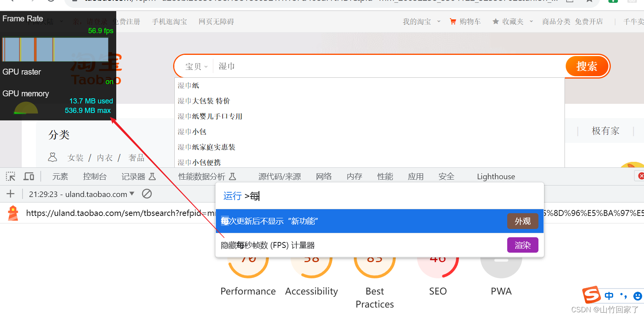Viewport: 644px width, 317px height.
Task: Select command 隐藏每秒帧数 (FPS) 计量器
Action: 380,245
